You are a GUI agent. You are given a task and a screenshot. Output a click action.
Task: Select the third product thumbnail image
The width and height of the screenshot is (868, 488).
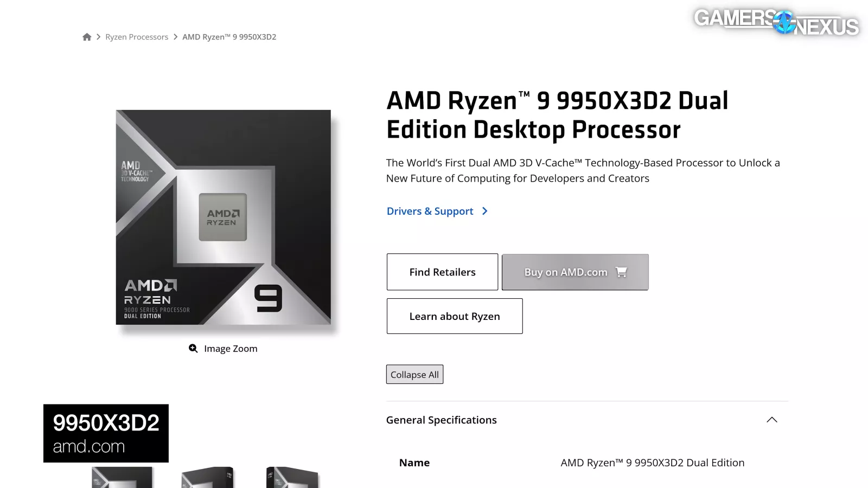click(292, 478)
